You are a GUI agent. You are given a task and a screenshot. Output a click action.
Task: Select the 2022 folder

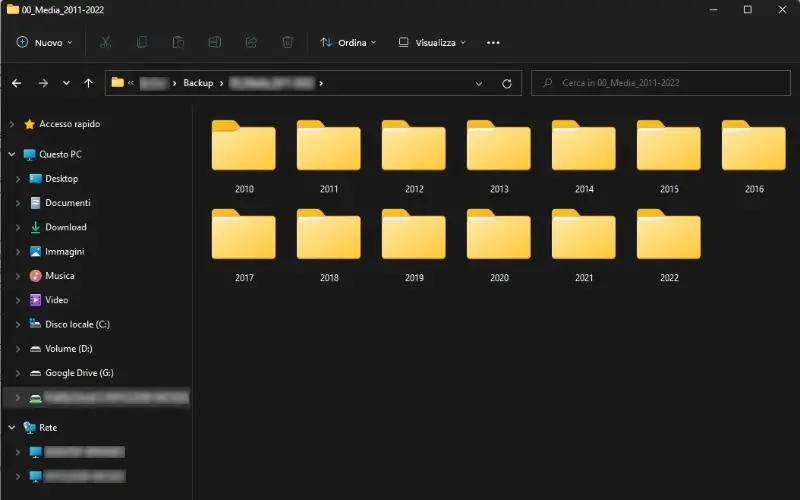pos(669,245)
